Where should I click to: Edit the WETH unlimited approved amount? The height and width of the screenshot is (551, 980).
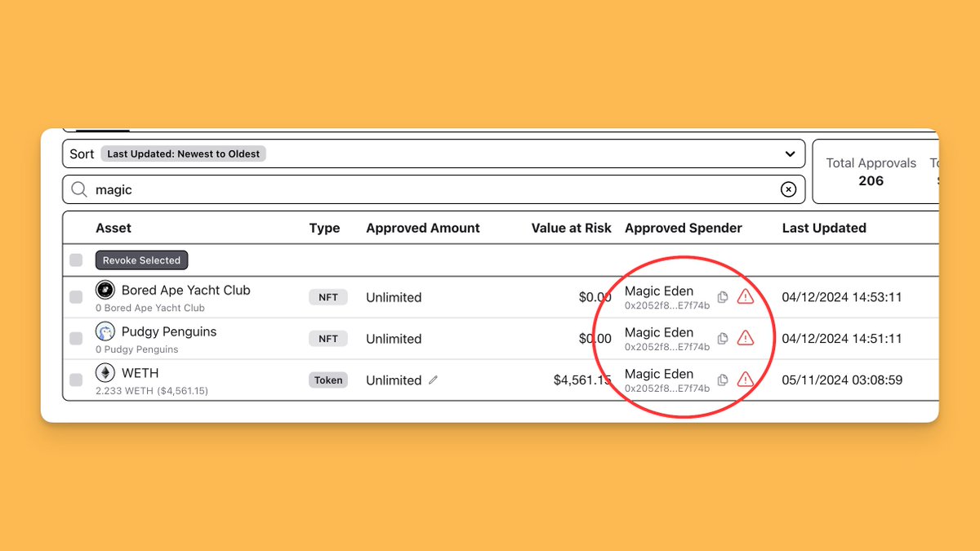[x=433, y=380]
